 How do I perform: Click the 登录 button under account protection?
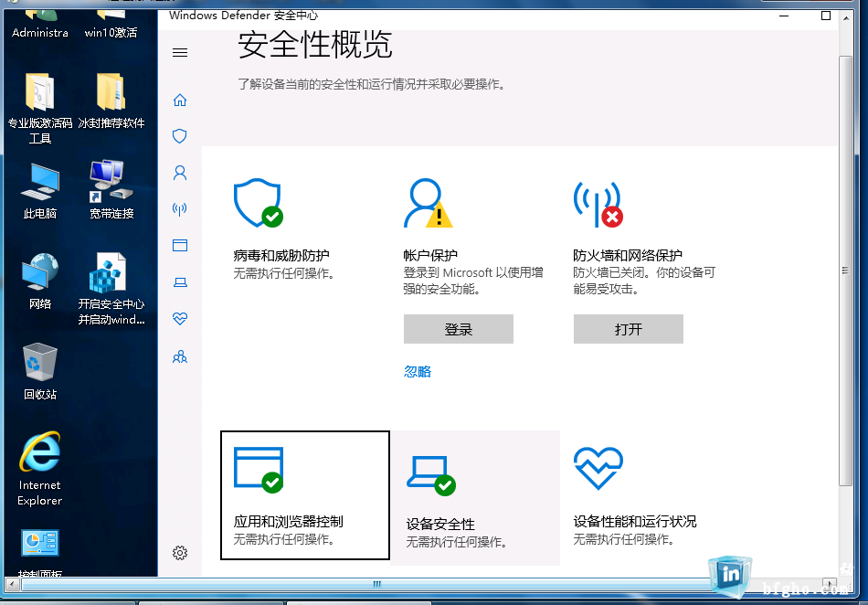click(x=459, y=329)
